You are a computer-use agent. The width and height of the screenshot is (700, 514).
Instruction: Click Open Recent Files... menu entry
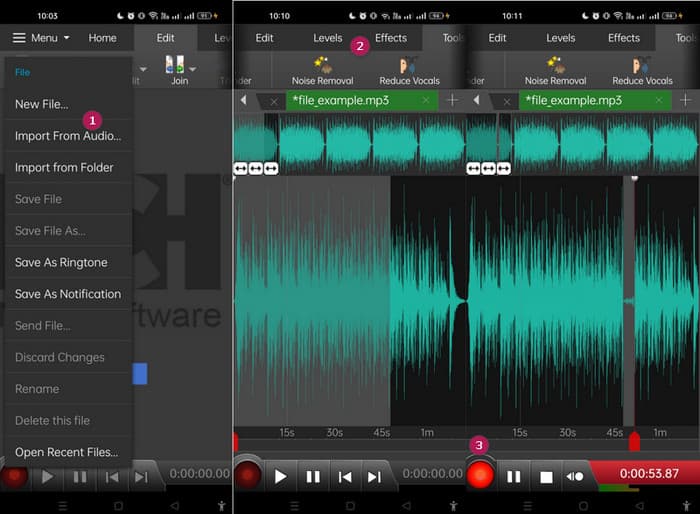(66, 452)
